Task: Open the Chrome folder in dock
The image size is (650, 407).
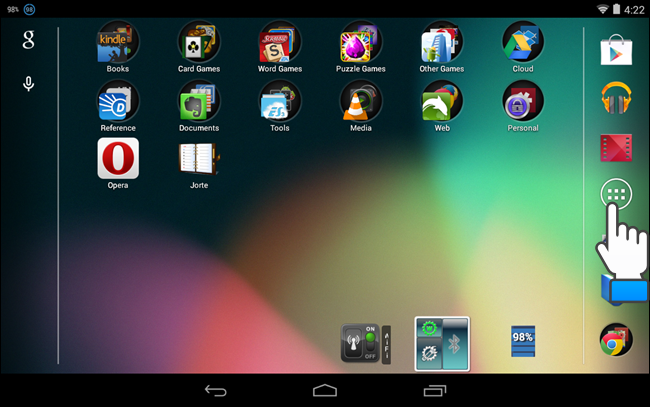Action: (616, 340)
